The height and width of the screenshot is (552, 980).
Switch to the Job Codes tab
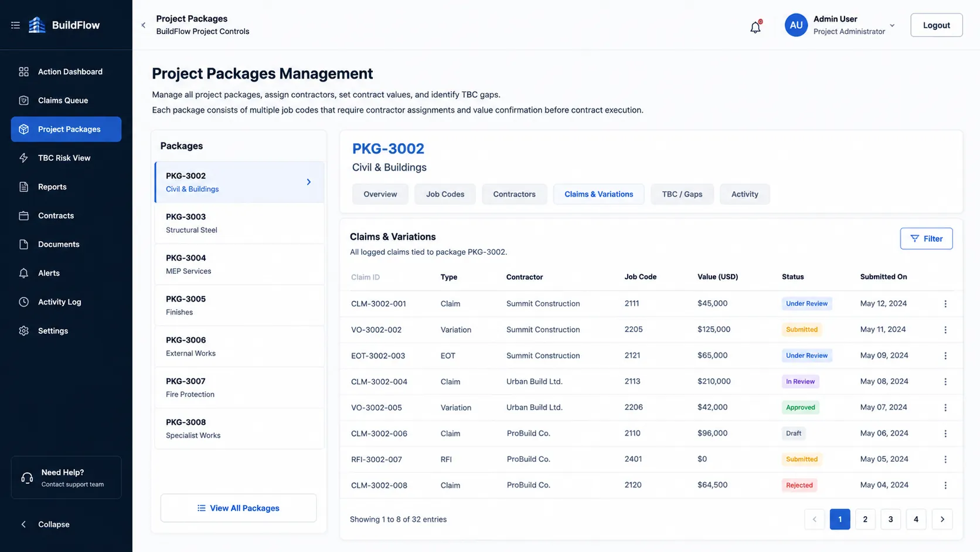[445, 194]
